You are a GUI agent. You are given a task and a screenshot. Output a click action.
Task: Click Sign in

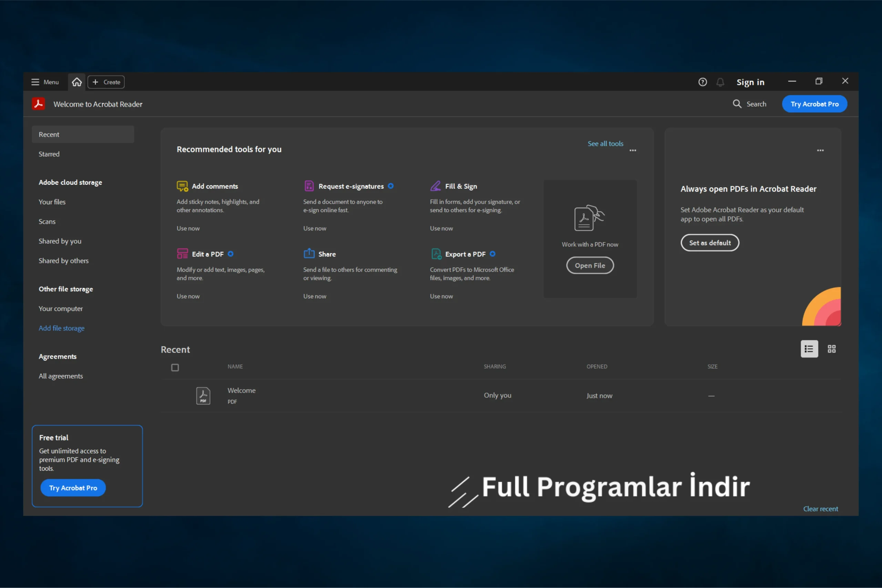point(750,82)
